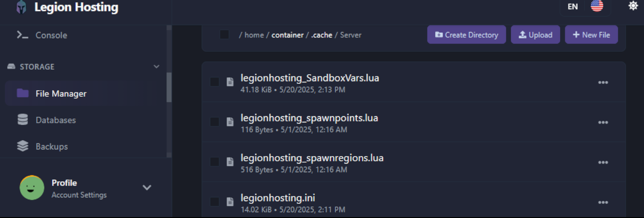This screenshot has height=218, width=644.
Task: Open the Console terminal icon
Action: [x=23, y=35]
